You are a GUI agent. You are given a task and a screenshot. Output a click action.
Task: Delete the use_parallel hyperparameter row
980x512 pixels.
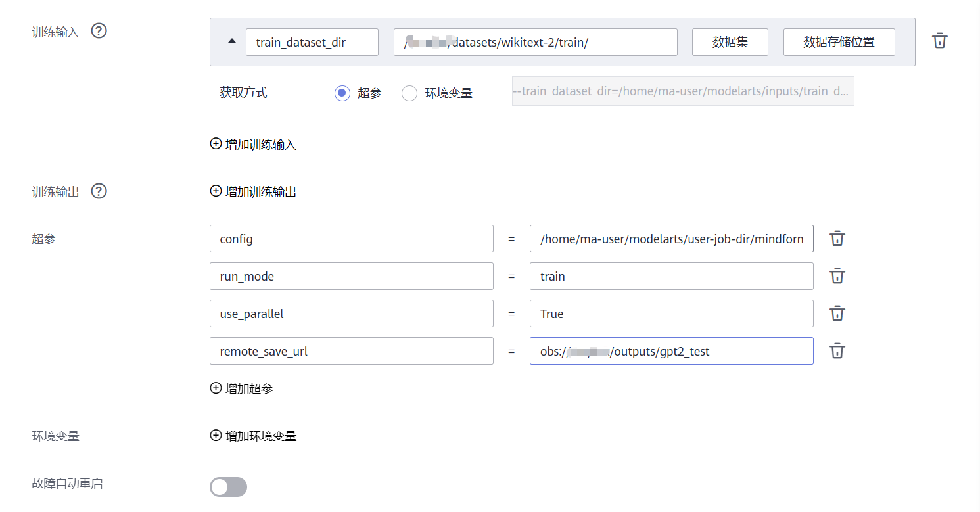coord(837,314)
